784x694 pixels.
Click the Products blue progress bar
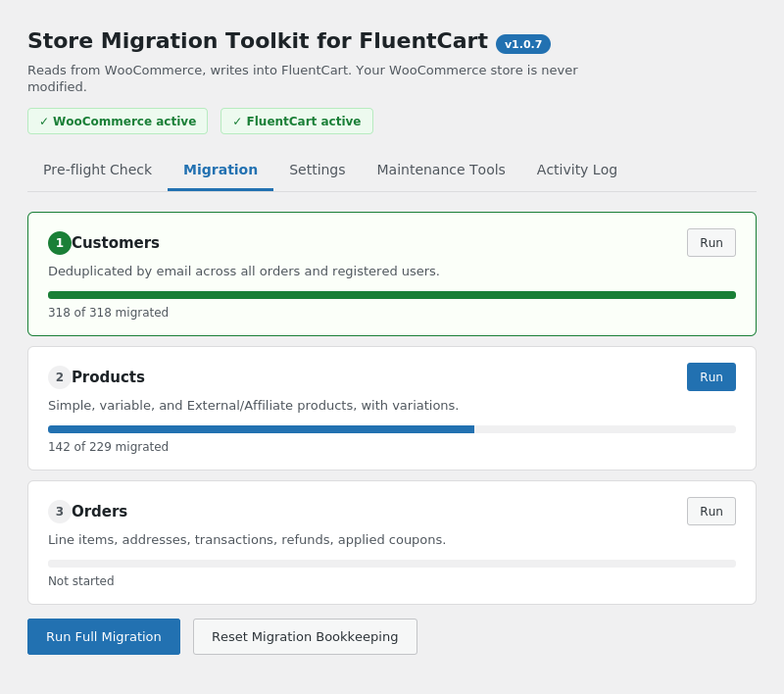pos(261,429)
